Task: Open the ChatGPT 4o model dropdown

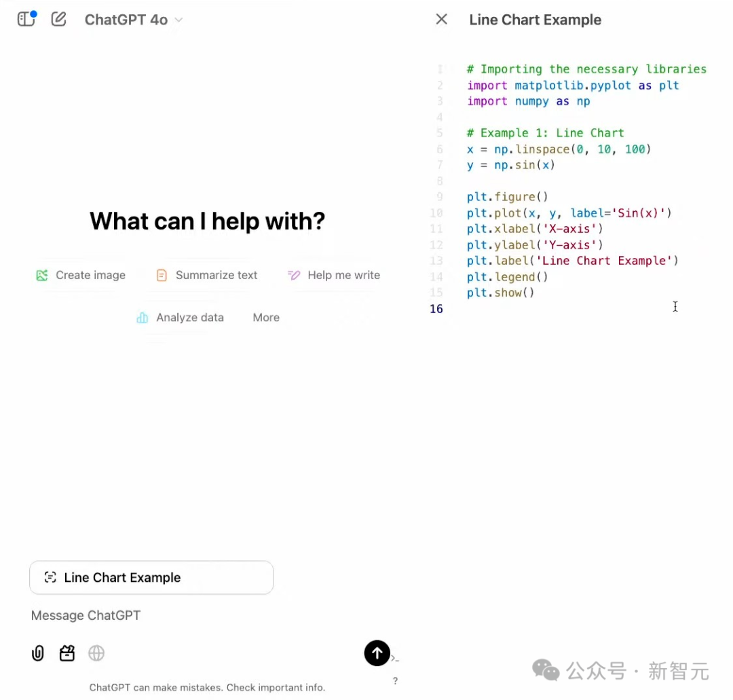Action: (x=134, y=20)
